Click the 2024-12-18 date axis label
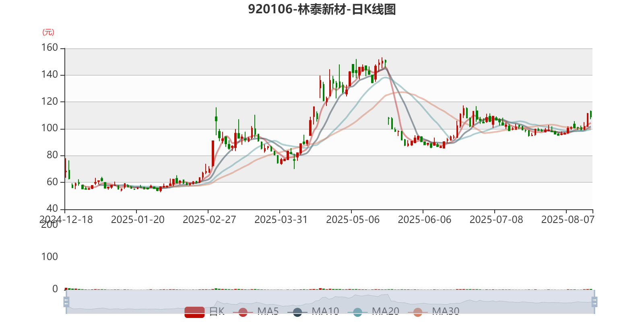 pyautogui.click(x=66, y=220)
